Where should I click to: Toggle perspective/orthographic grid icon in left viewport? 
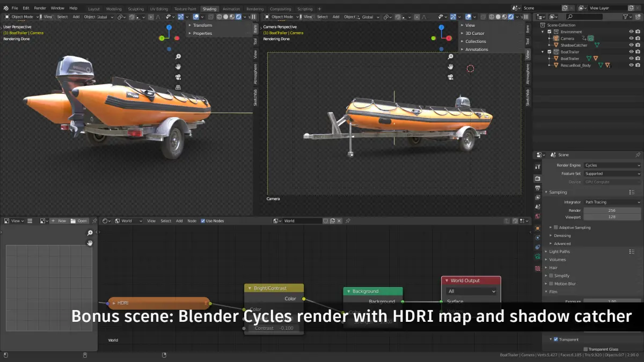click(x=178, y=87)
